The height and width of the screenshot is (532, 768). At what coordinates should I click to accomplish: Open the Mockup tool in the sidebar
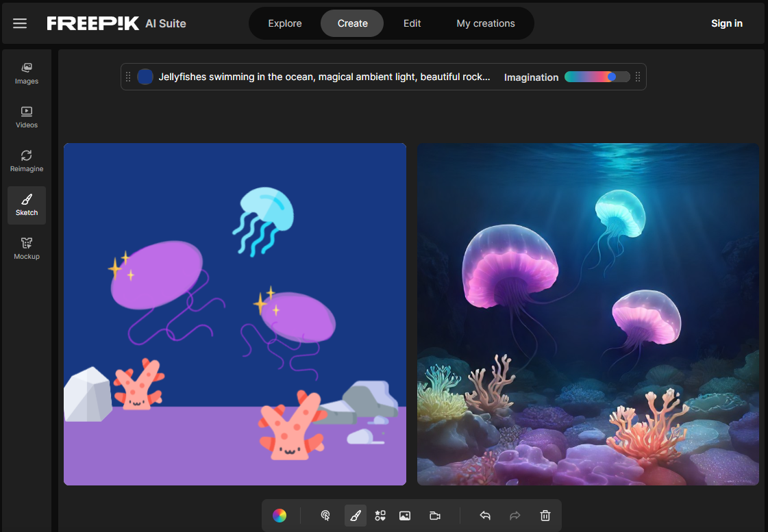pyautogui.click(x=27, y=249)
